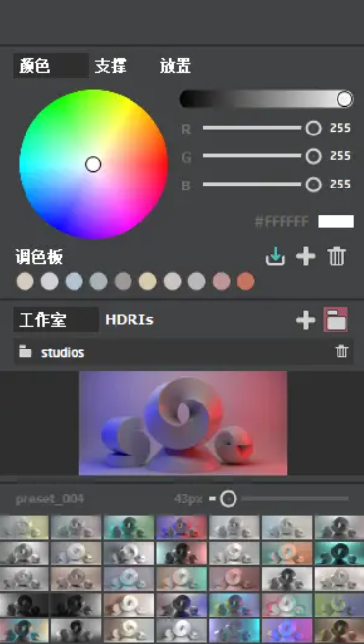
Task: Select the coral orange palette swatch
Action: tap(246, 282)
